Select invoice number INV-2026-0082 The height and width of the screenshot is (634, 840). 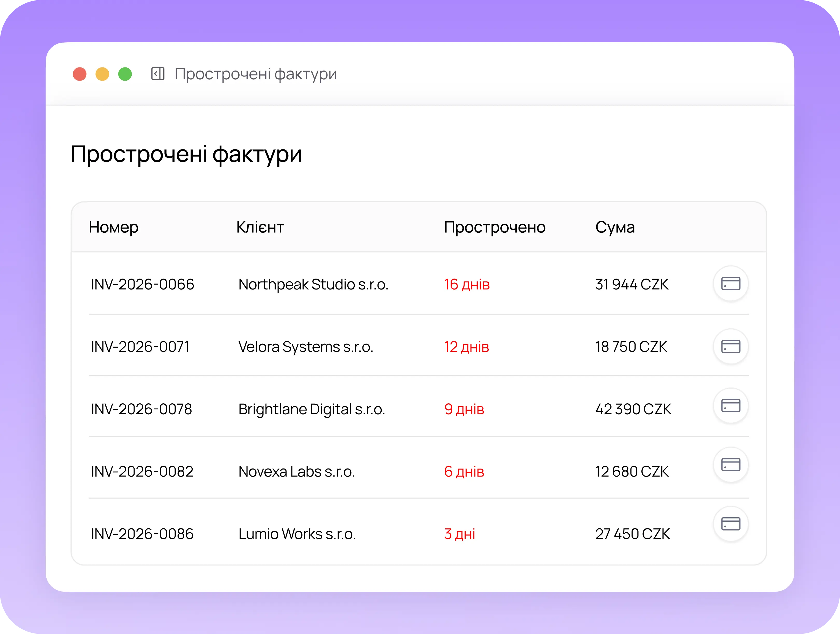142,471
